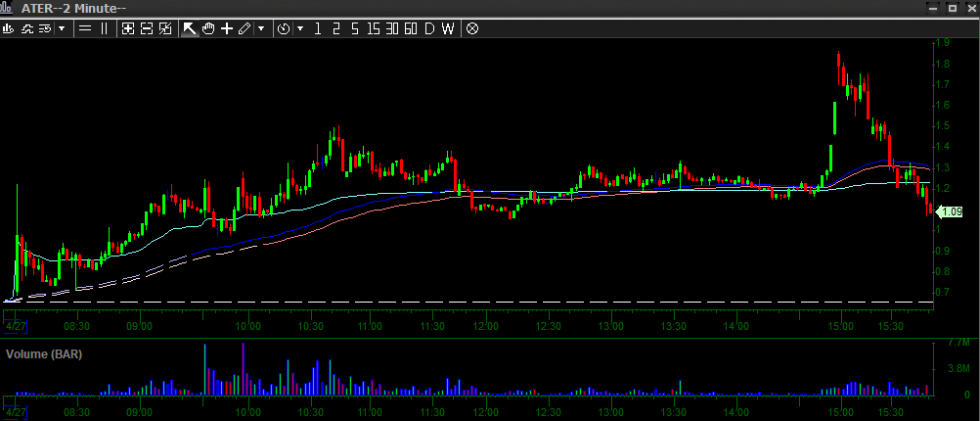Click the circled X clear icon in toolbar
Viewport: 980px width, 421px height.
pos(472,28)
